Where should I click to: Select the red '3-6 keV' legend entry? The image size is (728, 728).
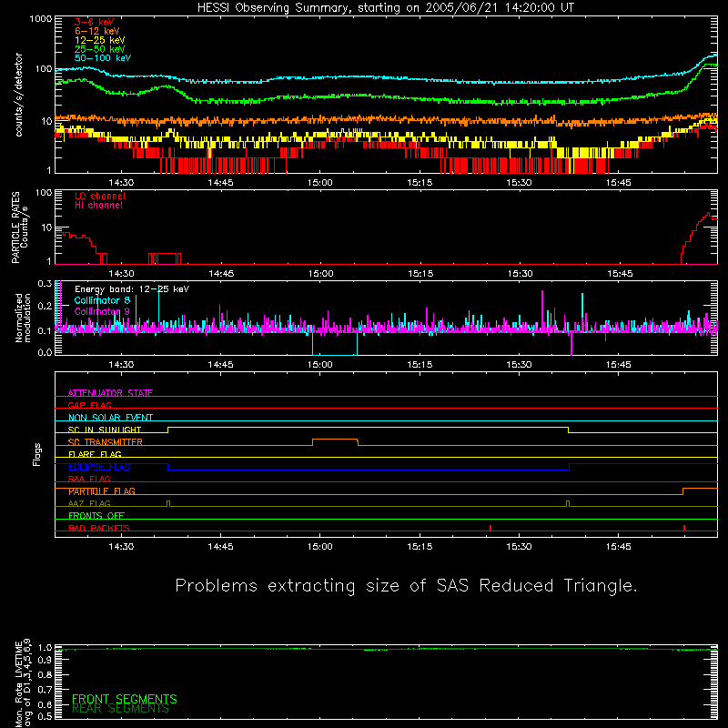(x=95, y=22)
